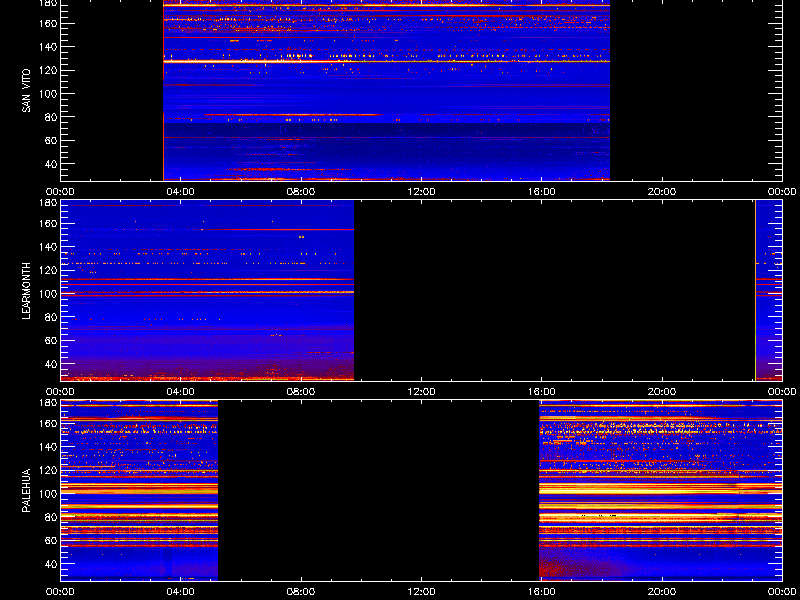Select the 160 tick on San Vito axis
The height and width of the screenshot is (600, 800).
point(49,23)
